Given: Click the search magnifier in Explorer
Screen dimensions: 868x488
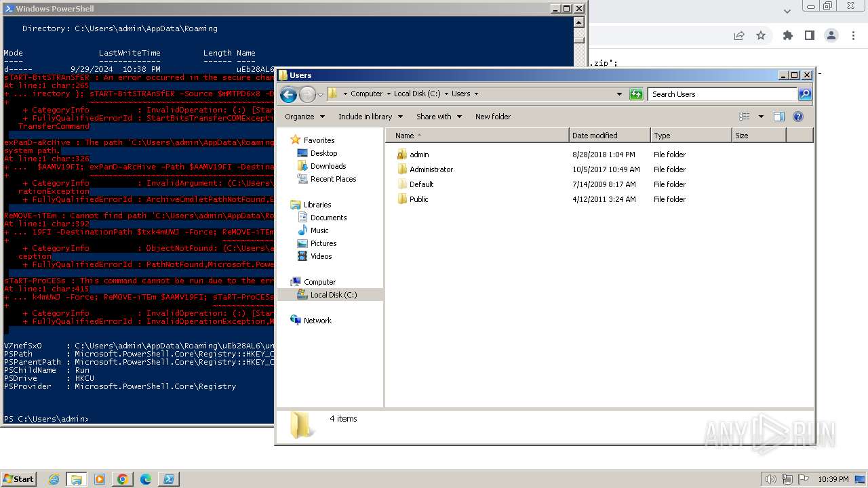Looking at the screenshot, I should 805,94.
